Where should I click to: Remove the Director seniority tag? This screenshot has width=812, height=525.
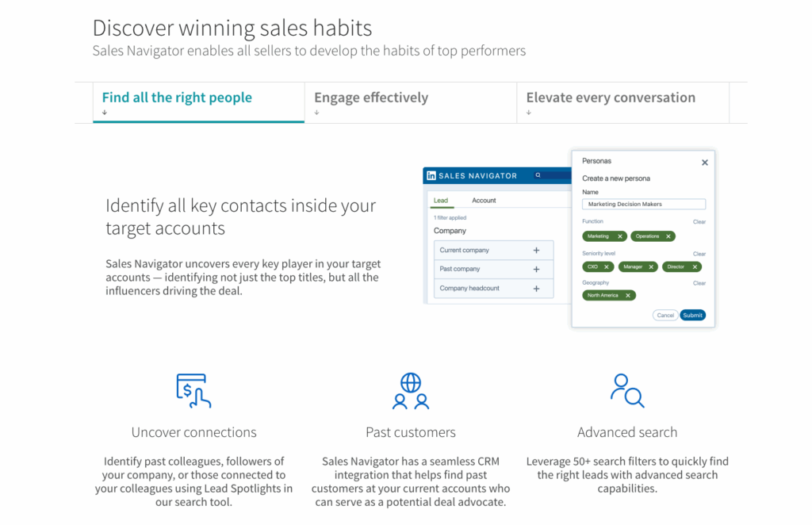[695, 266]
